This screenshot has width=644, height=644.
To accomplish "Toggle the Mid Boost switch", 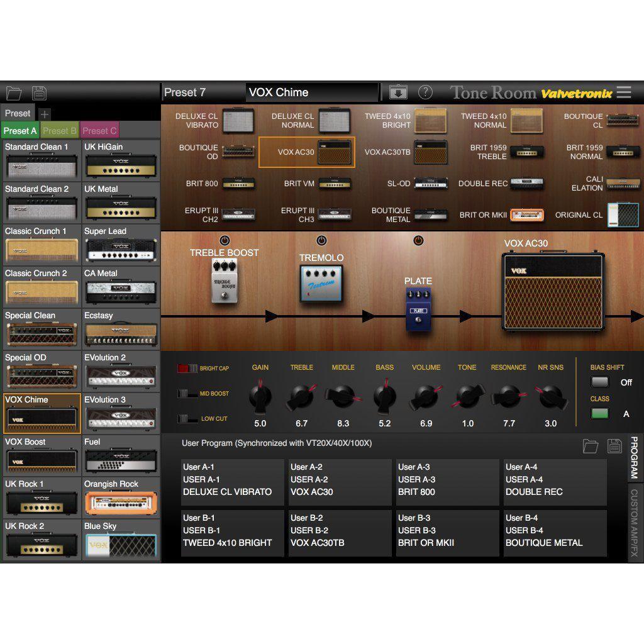I will pyautogui.click(x=187, y=394).
